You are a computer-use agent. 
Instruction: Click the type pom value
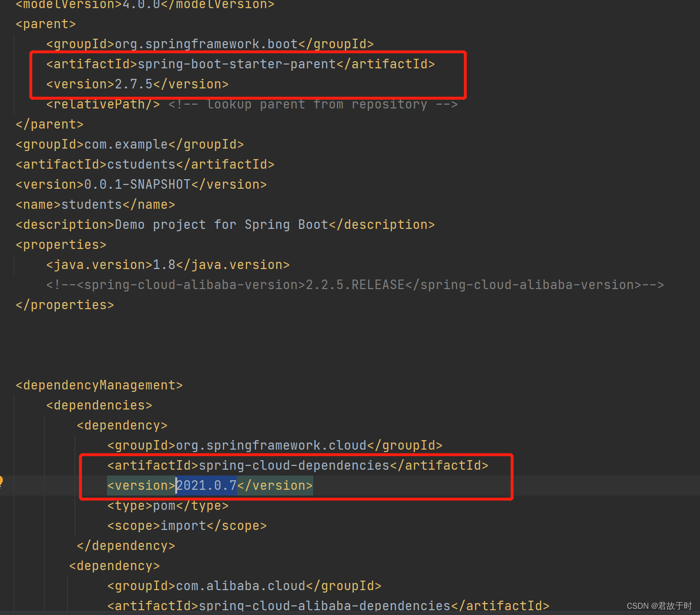[x=163, y=505]
